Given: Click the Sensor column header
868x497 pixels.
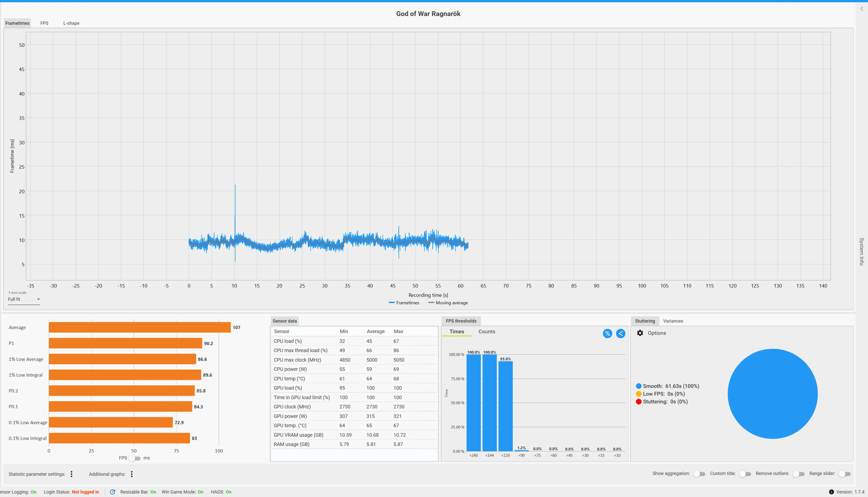Looking at the screenshot, I should [281, 331].
